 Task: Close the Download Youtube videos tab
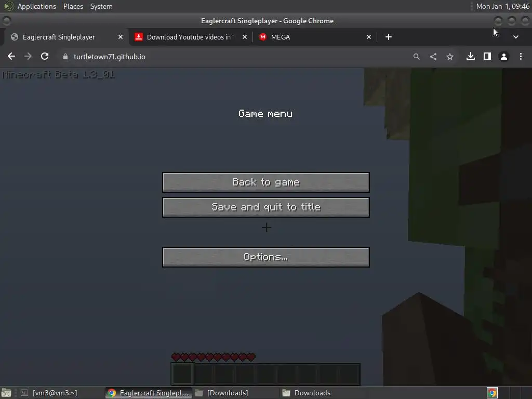245,37
